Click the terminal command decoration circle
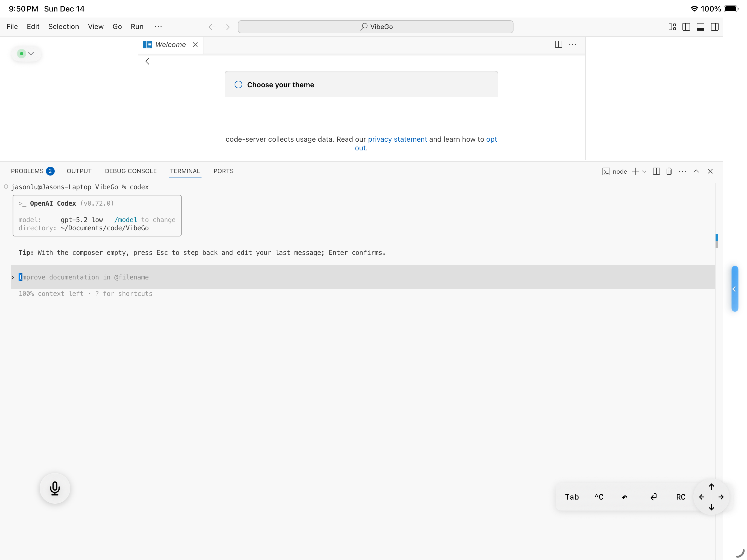This screenshot has height=560, width=747. click(6, 186)
